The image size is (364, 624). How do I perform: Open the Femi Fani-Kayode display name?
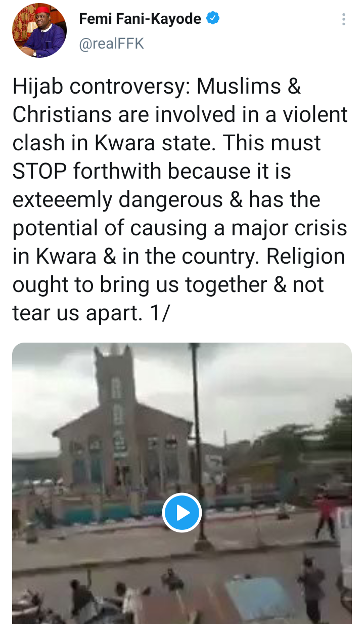140,19
